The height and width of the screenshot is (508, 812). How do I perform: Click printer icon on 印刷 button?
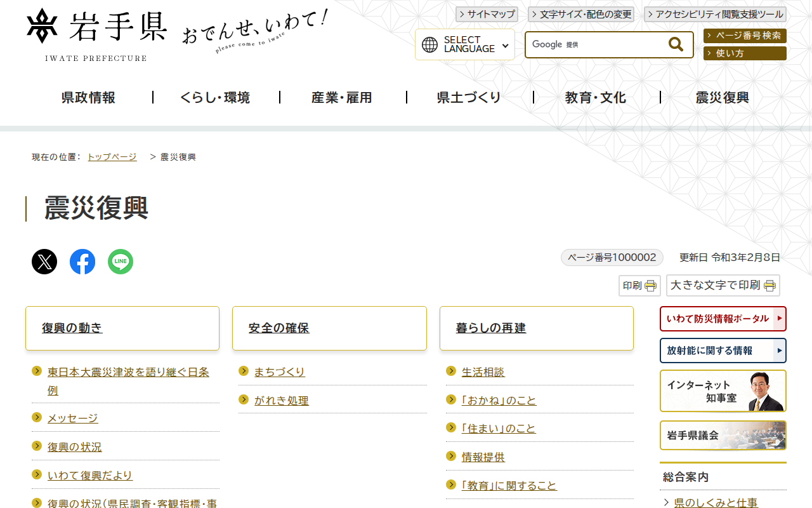click(x=651, y=286)
